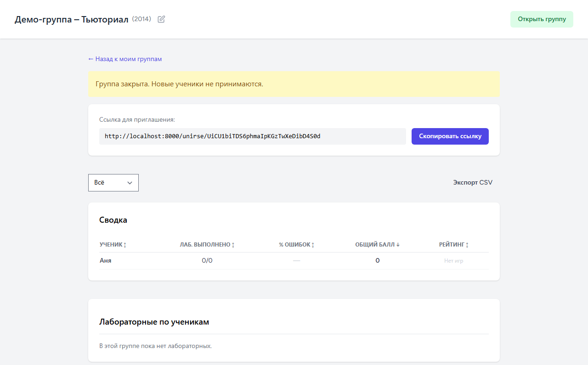Click the Лабораторные по ученикам heading
Image resolution: width=588 pixels, height=365 pixels.
[x=154, y=322]
